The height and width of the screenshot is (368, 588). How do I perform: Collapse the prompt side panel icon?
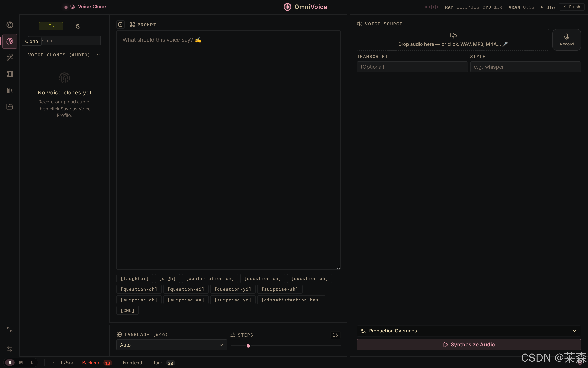click(120, 25)
